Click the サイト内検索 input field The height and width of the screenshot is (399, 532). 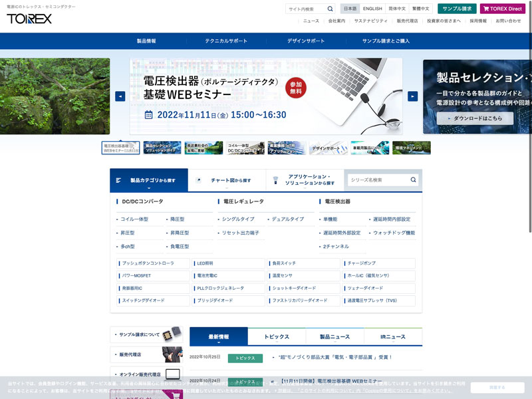coord(305,9)
